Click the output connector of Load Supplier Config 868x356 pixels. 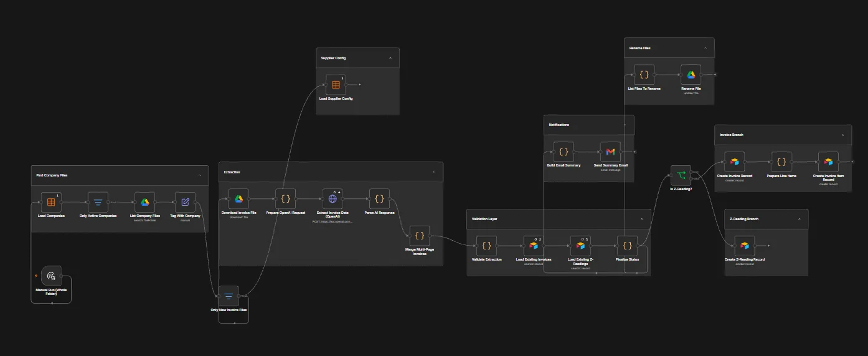(347, 85)
